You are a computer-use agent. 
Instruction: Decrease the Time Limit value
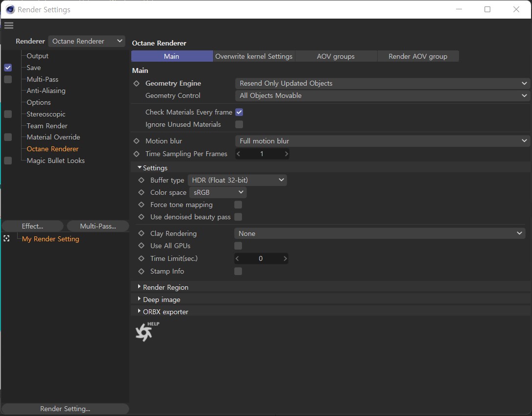pos(237,259)
